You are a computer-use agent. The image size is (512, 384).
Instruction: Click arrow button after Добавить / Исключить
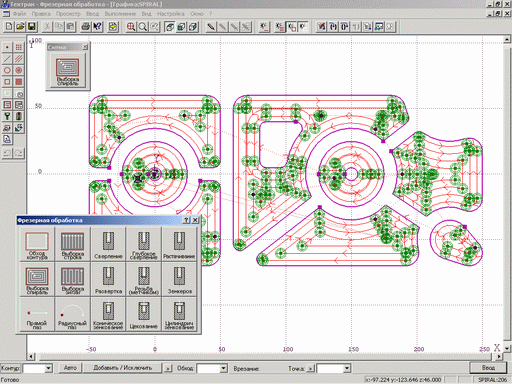click(x=168, y=368)
